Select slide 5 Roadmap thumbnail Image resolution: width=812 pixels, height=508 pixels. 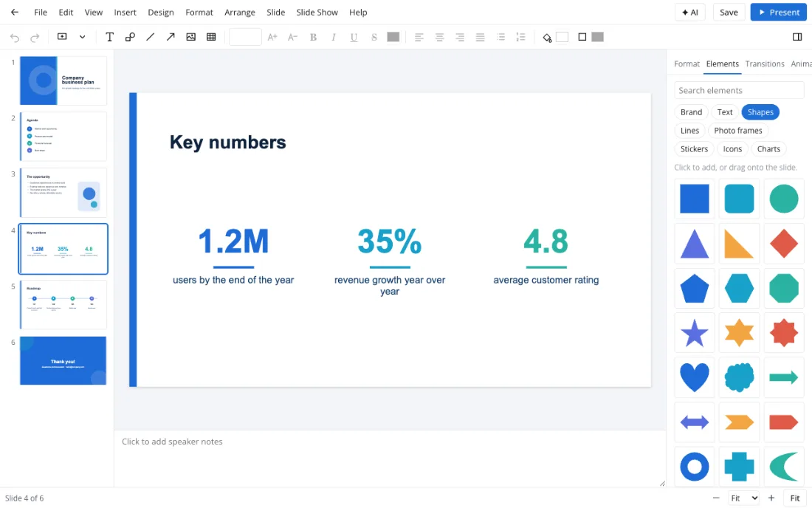point(63,304)
